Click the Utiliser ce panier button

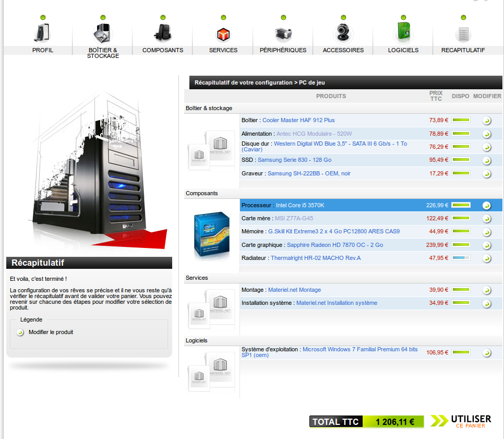tap(461, 421)
